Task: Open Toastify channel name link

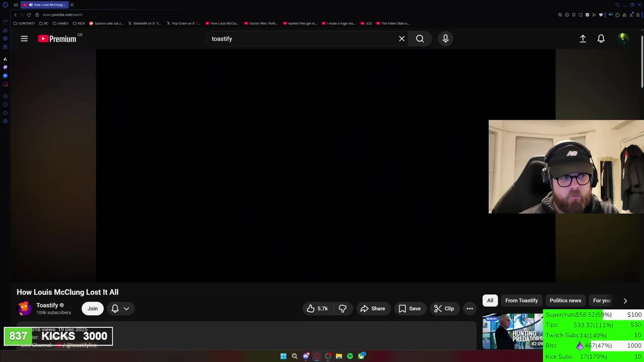Action: point(47,305)
